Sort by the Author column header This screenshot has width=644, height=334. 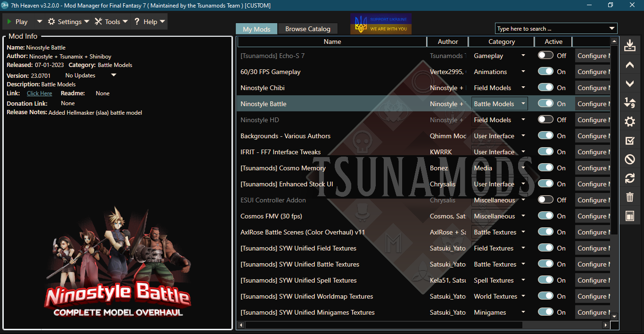point(447,42)
